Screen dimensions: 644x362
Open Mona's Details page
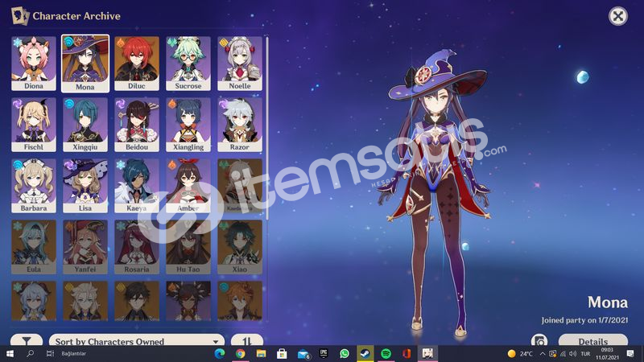tap(593, 340)
